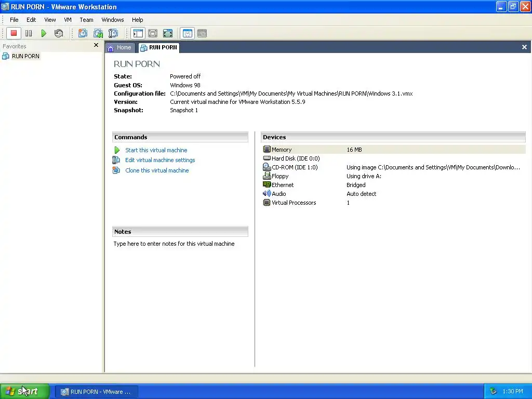Open the VM menu

click(x=68, y=20)
